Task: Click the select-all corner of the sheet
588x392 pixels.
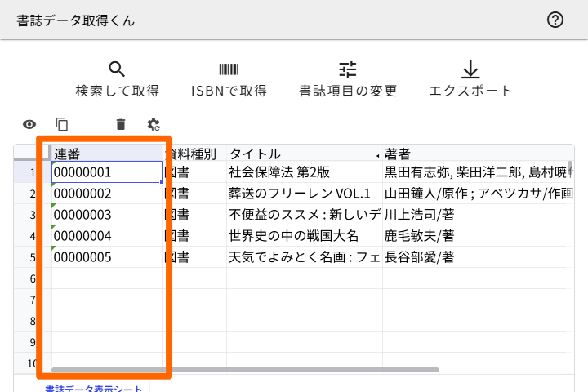Action: click(32, 154)
